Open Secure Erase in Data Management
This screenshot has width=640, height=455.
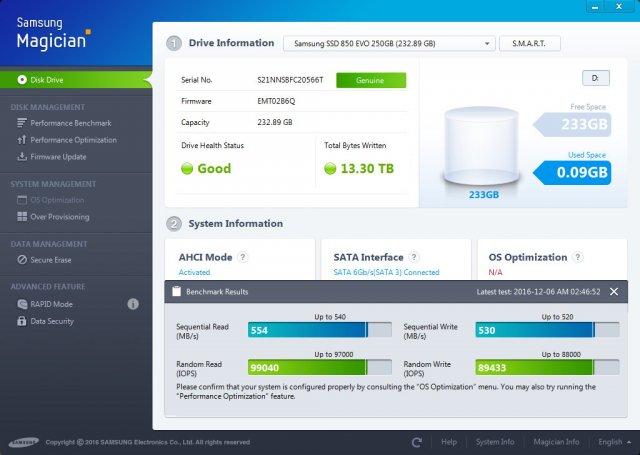click(52, 260)
